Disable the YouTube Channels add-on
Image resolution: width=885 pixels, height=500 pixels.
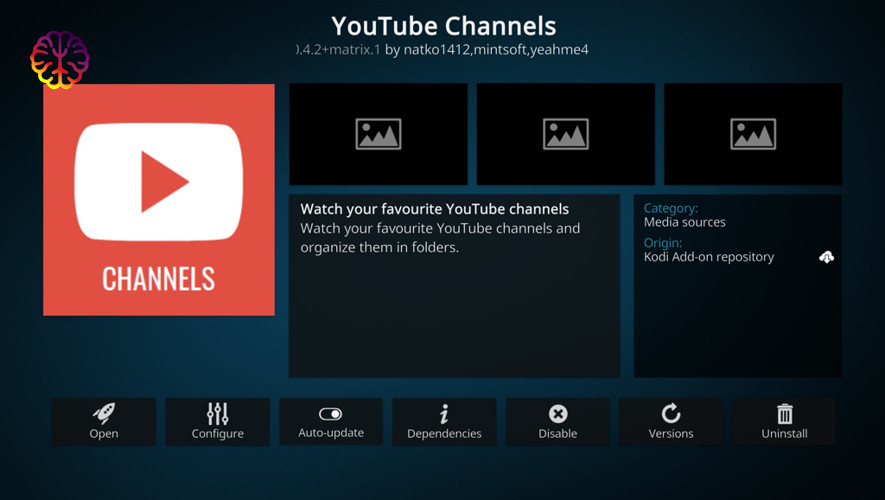(558, 422)
